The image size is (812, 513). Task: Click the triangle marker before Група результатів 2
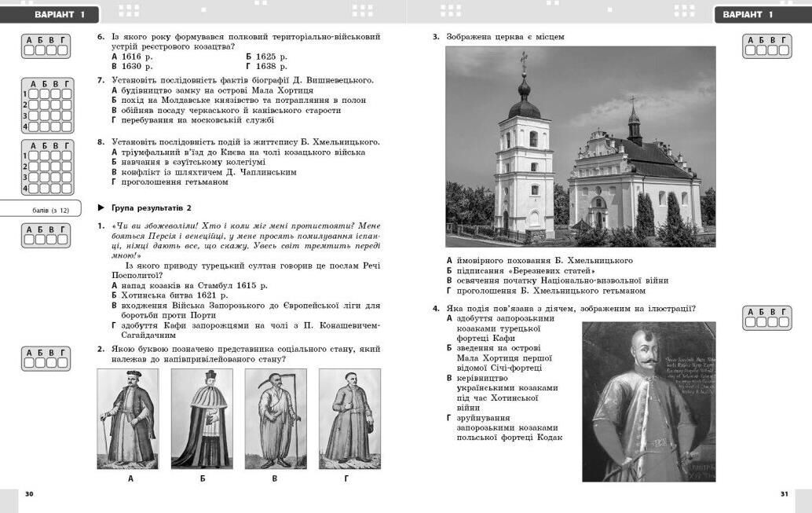coord(101,208)
